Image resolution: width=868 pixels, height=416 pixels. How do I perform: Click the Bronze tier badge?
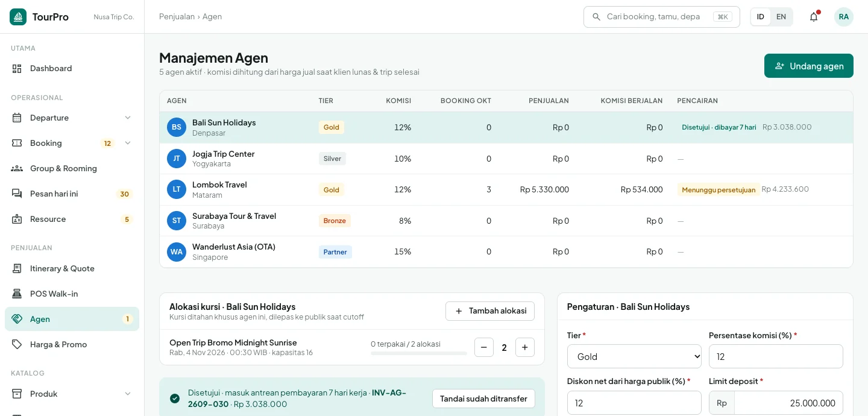(335, 221)
